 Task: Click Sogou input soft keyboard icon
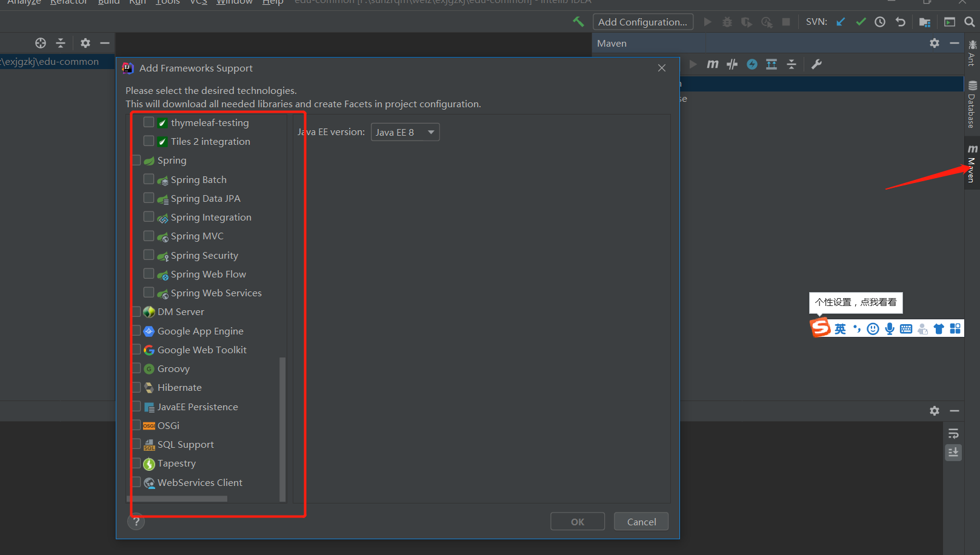906,328
